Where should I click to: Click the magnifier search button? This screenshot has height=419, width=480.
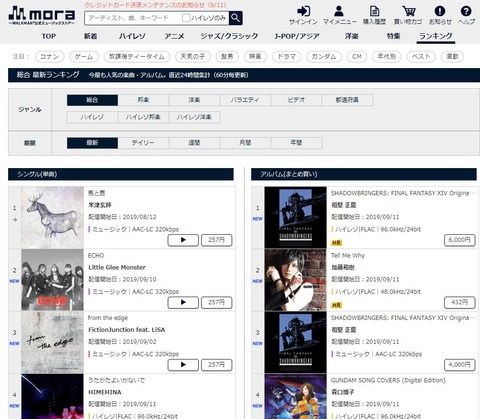(x=236, y=18)
